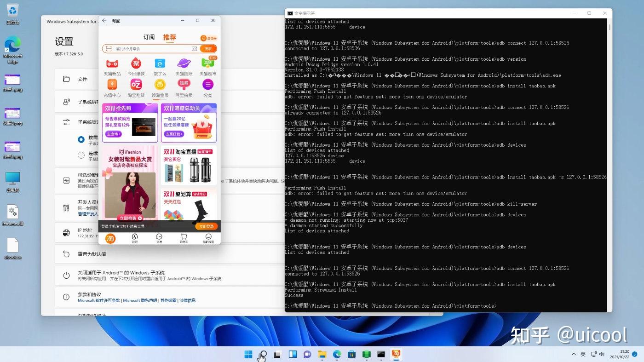Open the taskbar Search icon
The height and width of the screenshot is (362, 644).
pyautogui.click(x=263, y=354)
